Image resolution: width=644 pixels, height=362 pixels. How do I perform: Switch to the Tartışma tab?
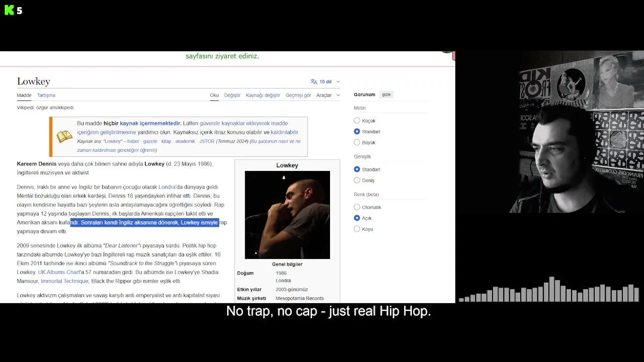[46, 95]
